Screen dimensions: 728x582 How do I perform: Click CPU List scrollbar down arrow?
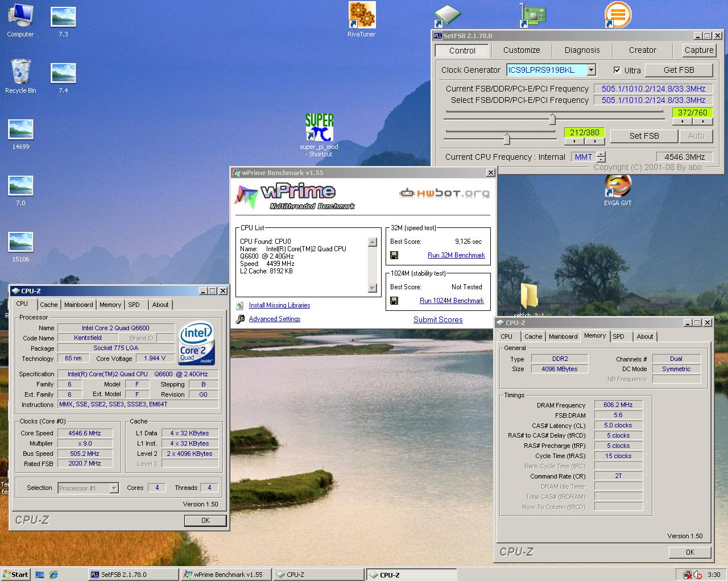(373, 288)
